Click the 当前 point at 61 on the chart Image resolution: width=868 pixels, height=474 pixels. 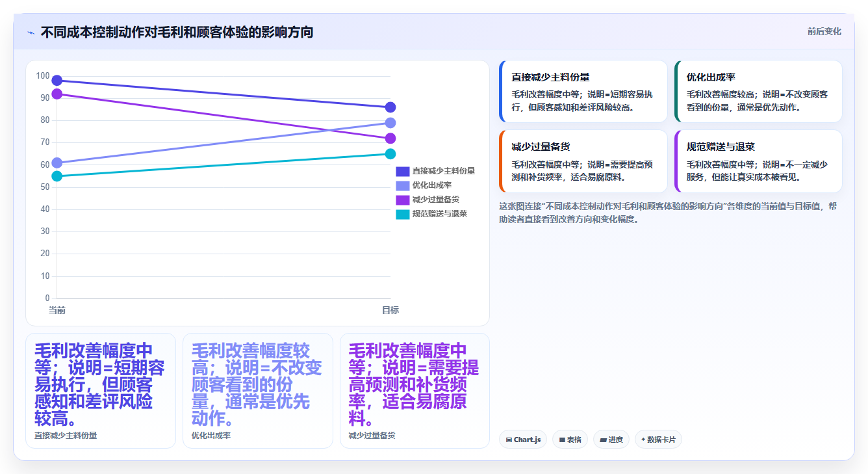57,163
